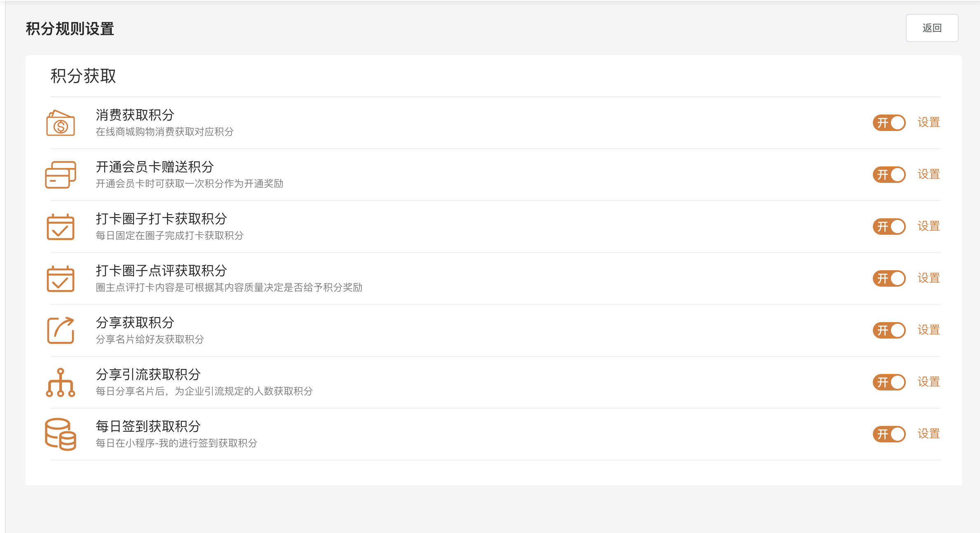Toggle the 分享获取积分 switch

(889, 330)
